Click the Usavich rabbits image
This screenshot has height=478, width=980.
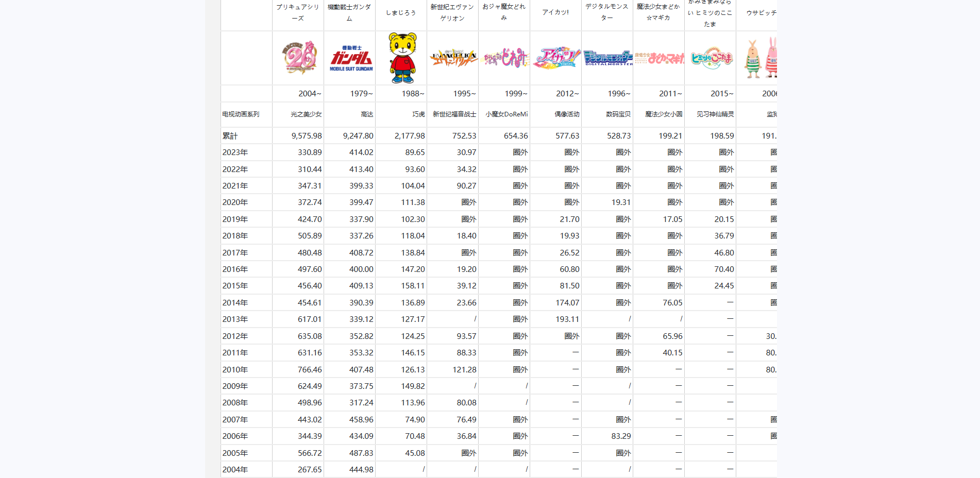tap(760, 58)
